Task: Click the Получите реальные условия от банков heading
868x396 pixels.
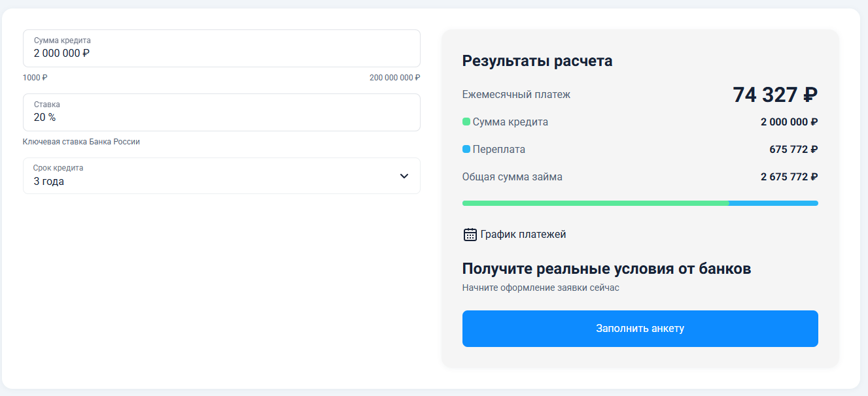Action: (606, 269)
